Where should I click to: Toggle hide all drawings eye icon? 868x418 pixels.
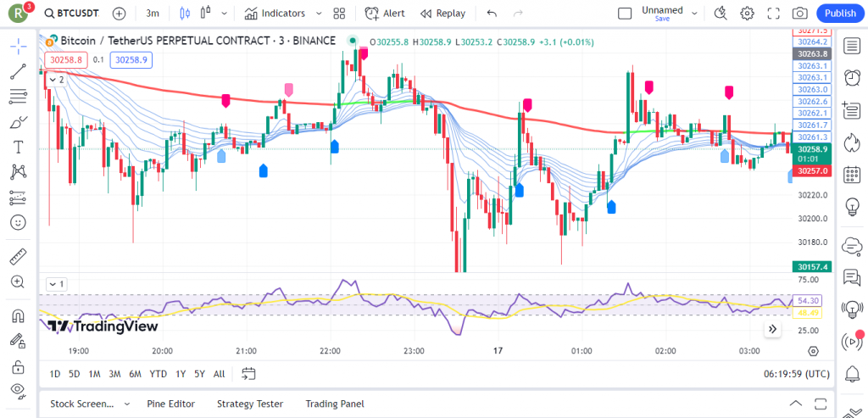[19, 391]
